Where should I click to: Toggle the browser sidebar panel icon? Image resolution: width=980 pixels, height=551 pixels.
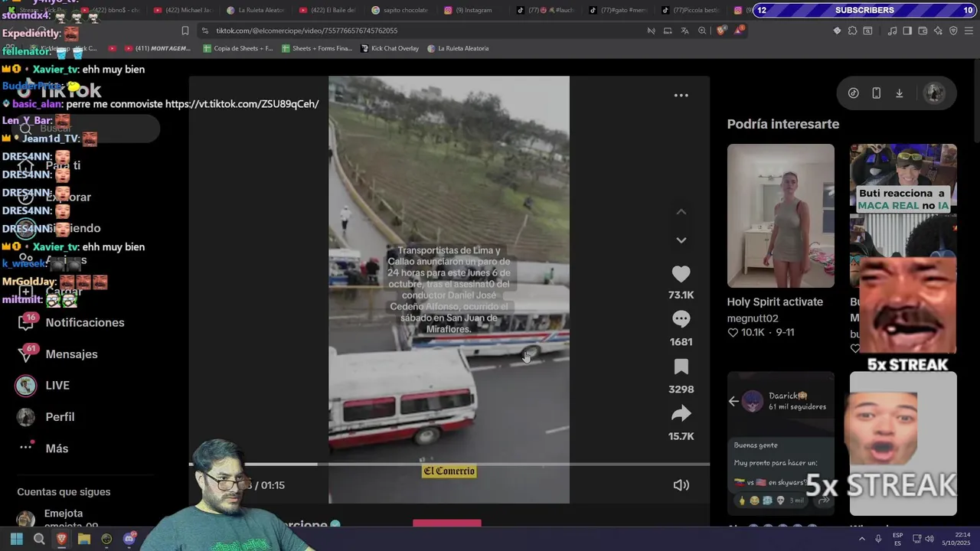point(907,31)
